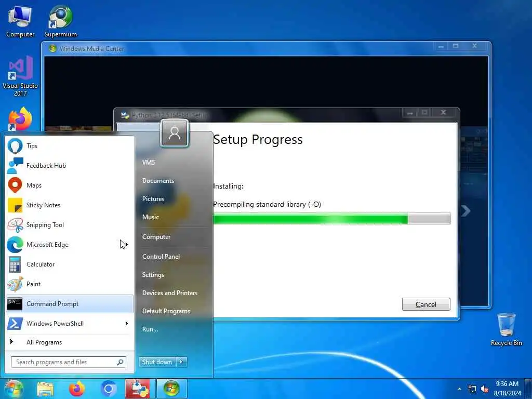Open Documents from Start menu
This screenshot has height=399, width=532.
pyautogui.click(x=158, y=181)
